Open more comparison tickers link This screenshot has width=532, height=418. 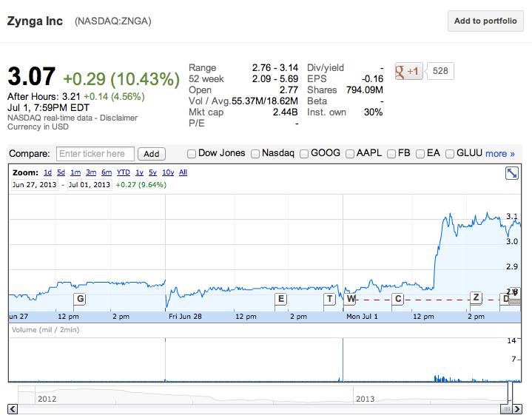(x=499, y=154)
